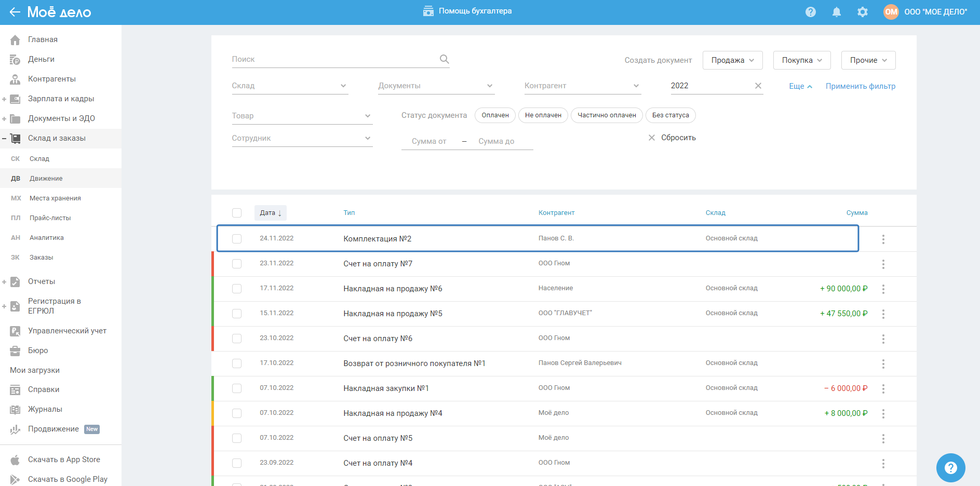The height and width of the screenshot is (486, 980).
Task: Click the Сумма от input field
Action: [429, 141]
